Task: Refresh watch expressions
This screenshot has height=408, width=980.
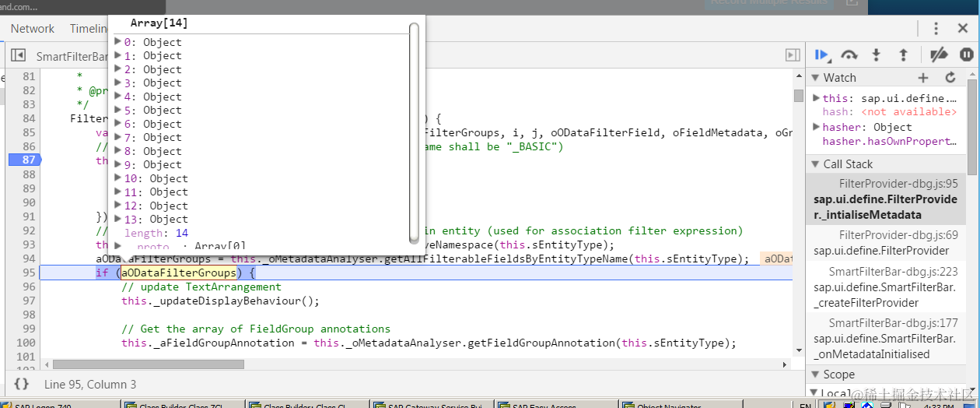Action: [x=950, y=78]
